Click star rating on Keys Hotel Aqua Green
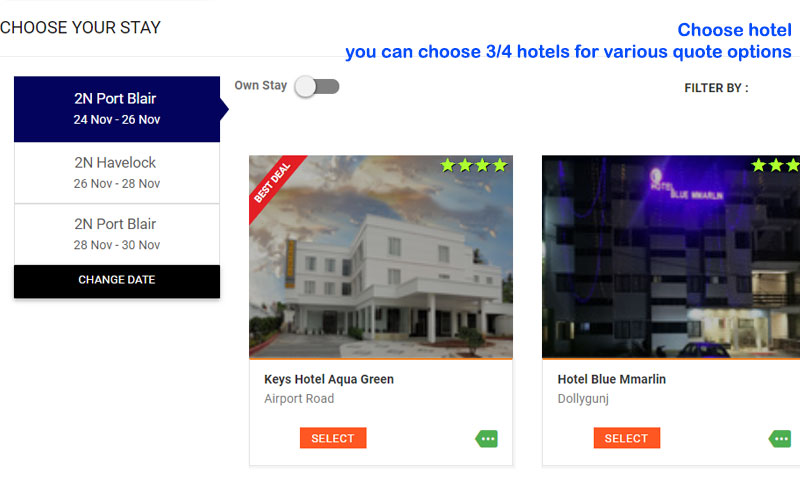The height and width of the screenshot is (500, 800). (x=474, y=165)
